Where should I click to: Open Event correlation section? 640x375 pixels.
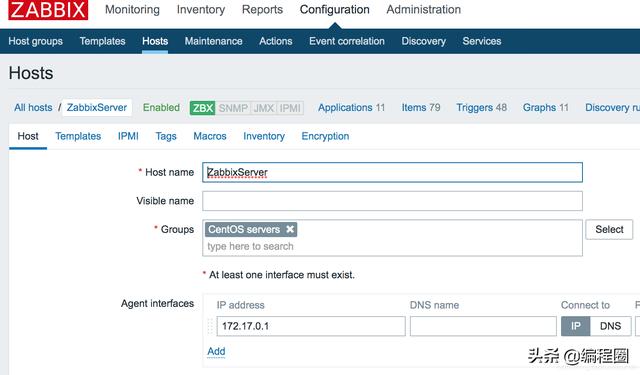347,41
